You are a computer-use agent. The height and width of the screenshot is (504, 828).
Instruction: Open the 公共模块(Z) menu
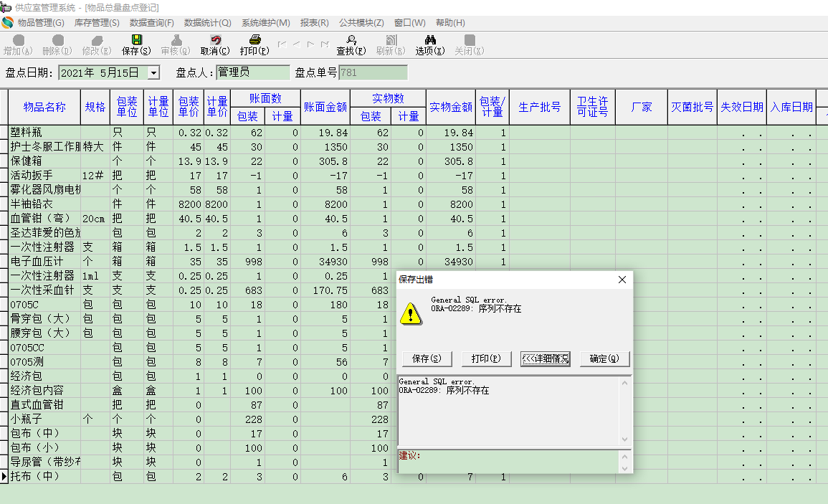(x=361, y=23)
